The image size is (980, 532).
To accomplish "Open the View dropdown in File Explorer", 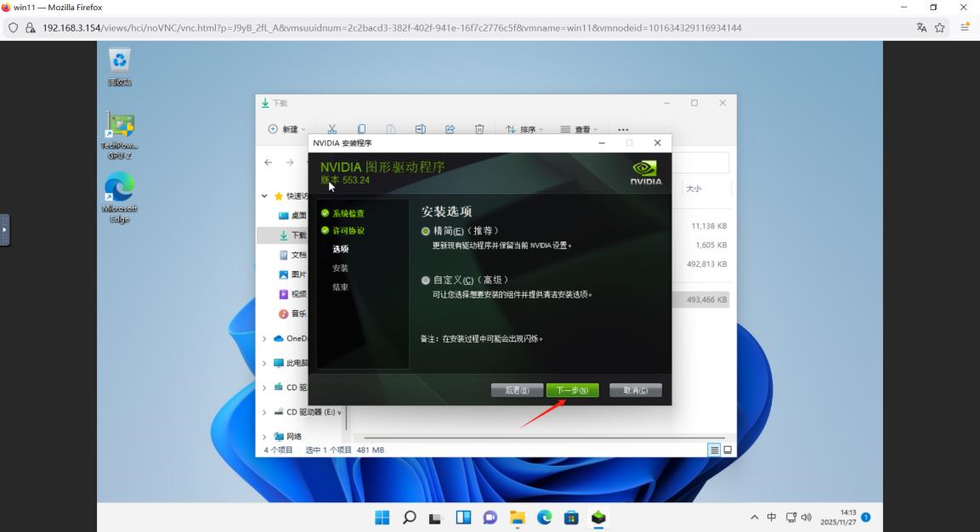I will (x=579, y=128).
